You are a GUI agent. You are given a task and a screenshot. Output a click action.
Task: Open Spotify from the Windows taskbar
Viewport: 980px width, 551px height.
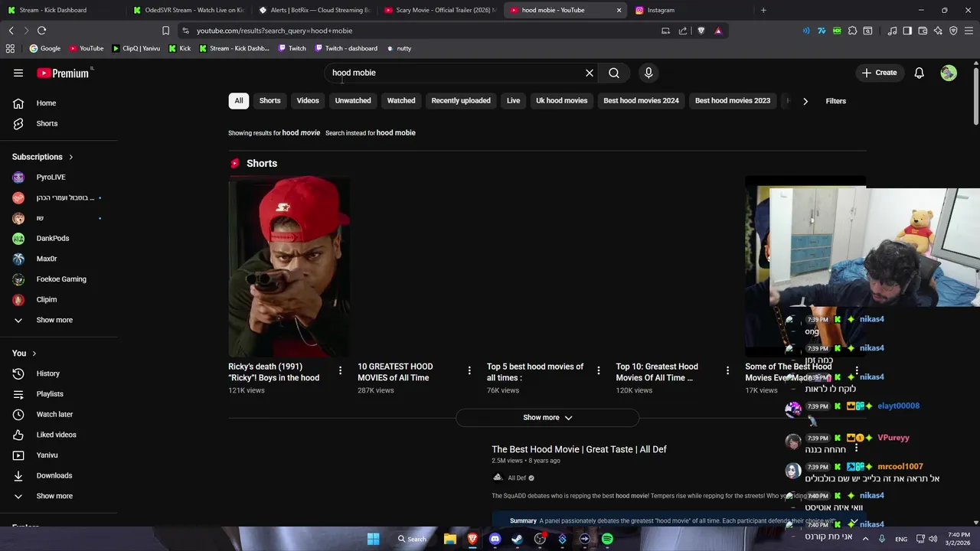point(607,539)
